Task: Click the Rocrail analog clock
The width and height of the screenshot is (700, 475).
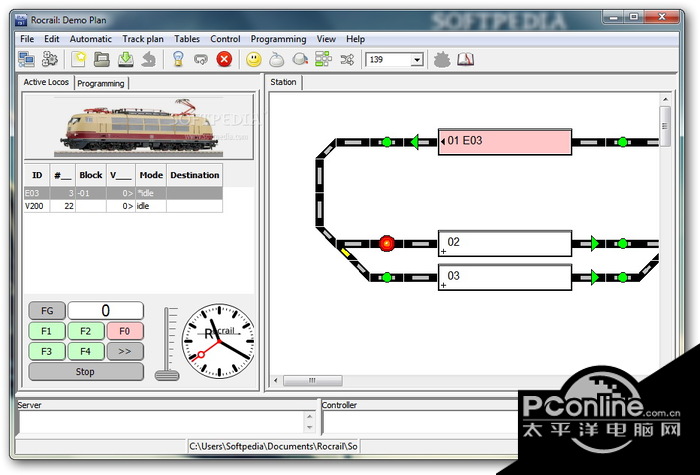Action: (x=218, y=341)
